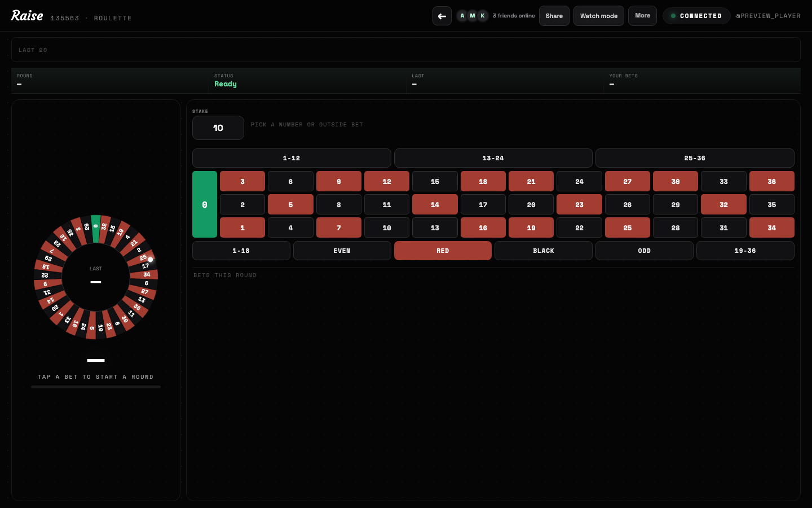Screen dimensions: 812x508
Task: Select number 35 on the board
Action: pos(772,204)
